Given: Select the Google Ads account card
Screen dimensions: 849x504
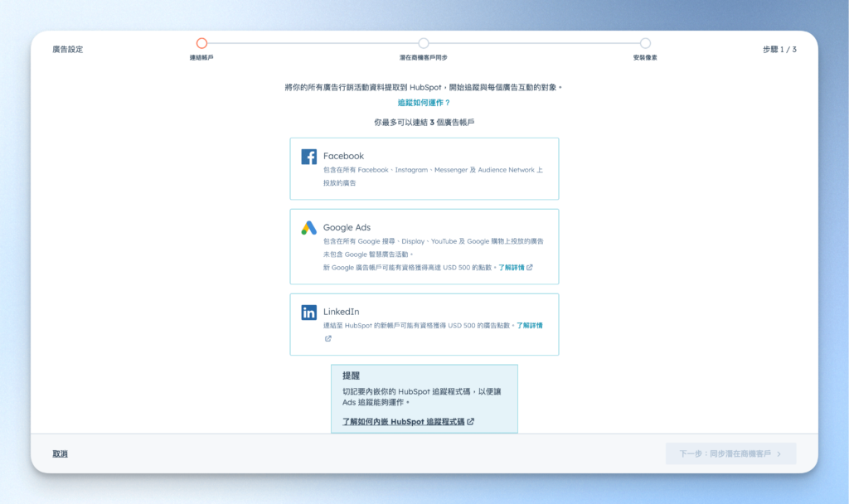Looking at the screenshot, I should click(424, 246).
